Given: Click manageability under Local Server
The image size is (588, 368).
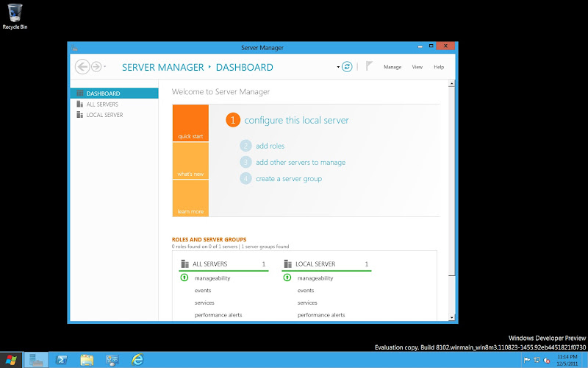Looking at the screenshot, I should tap(315, 278).
